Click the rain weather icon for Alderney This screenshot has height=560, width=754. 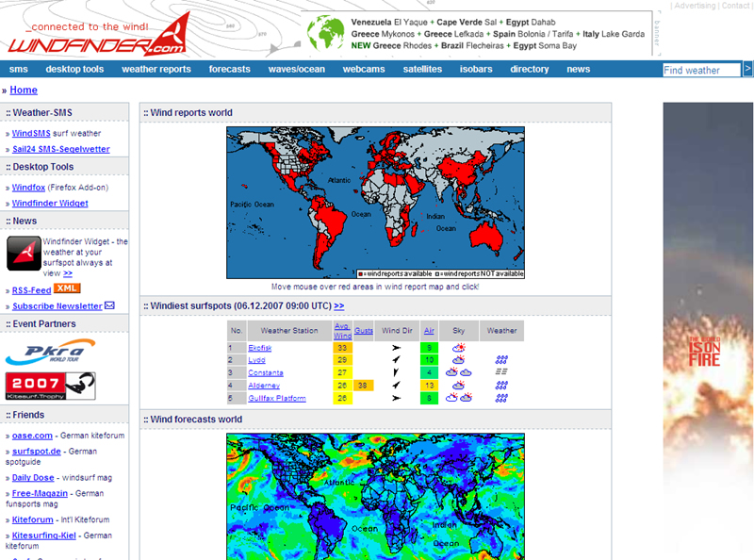(501, 385)
